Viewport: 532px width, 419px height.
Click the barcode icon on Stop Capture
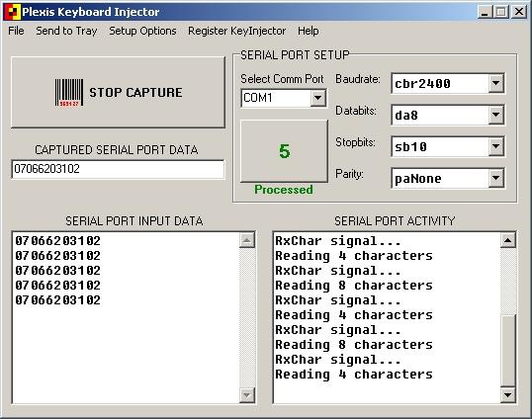coord(69,93)
